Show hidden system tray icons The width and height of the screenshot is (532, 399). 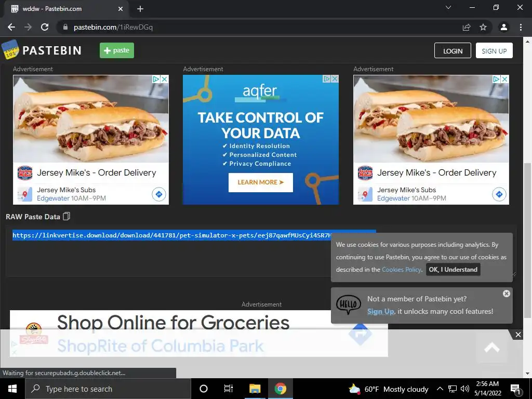[440, 389]
